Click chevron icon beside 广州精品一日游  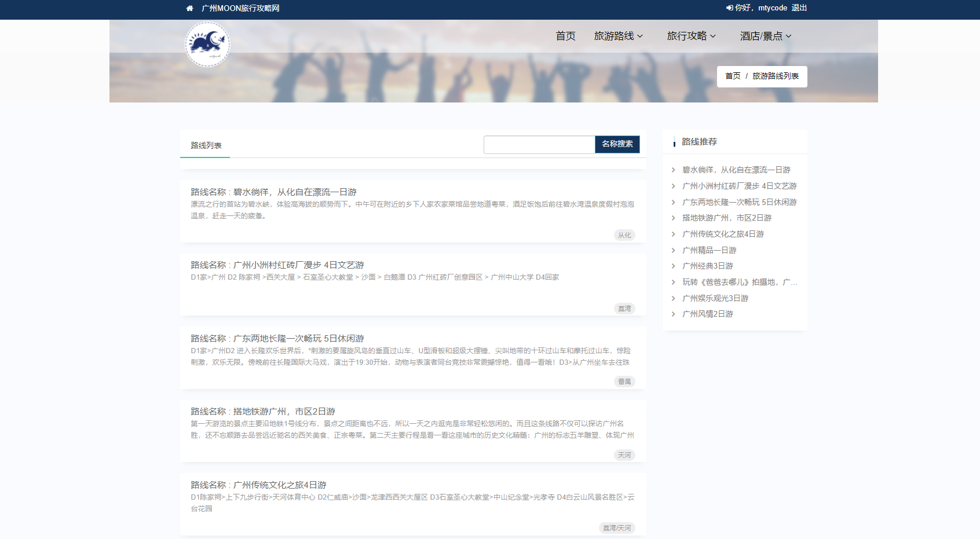click(x=673, y=250)
